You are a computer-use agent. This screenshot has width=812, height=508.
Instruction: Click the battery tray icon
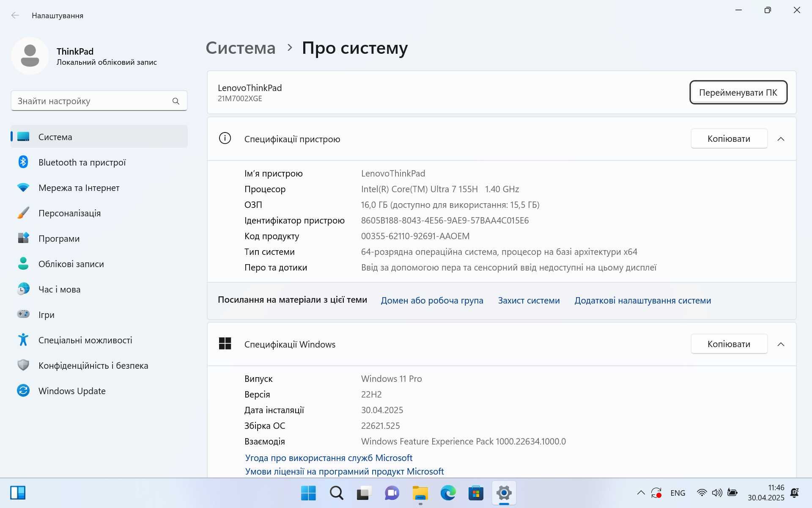[732, 493]
